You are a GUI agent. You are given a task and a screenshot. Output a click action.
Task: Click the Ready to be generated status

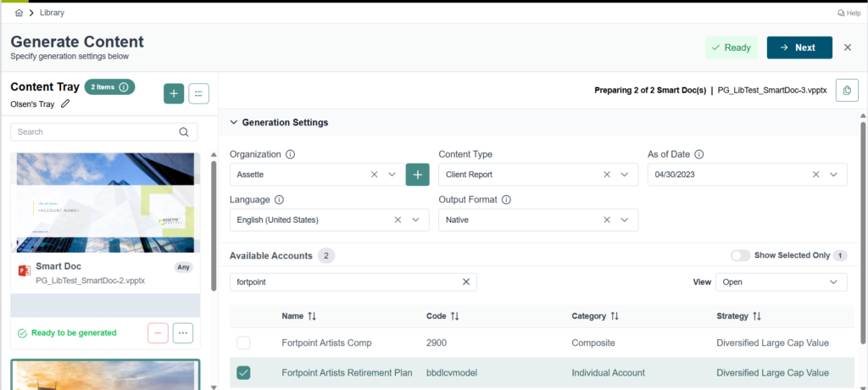pos(68,333)
